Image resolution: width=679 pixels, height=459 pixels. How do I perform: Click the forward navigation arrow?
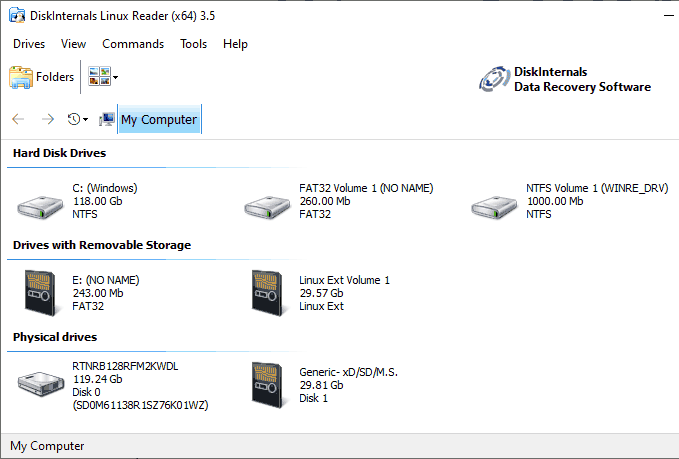point(47,120)
